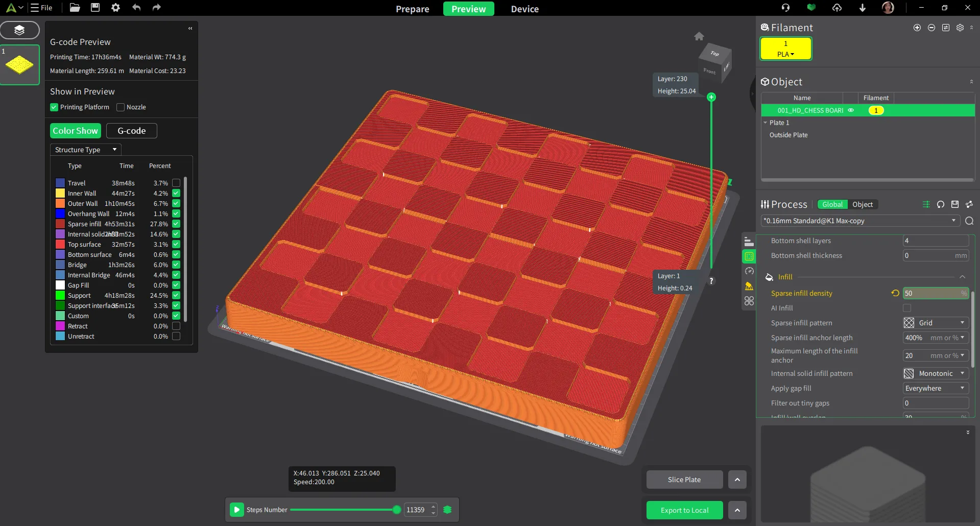Switch to the Device tab
This screenshot has width=980, height=526.
pos(524,9)
